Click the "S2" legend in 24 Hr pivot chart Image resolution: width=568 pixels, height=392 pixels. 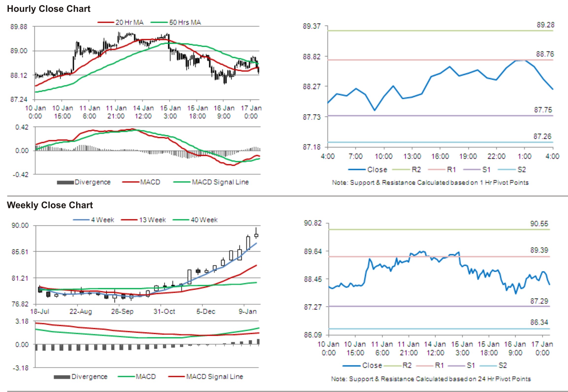click(x=493, y=365)
